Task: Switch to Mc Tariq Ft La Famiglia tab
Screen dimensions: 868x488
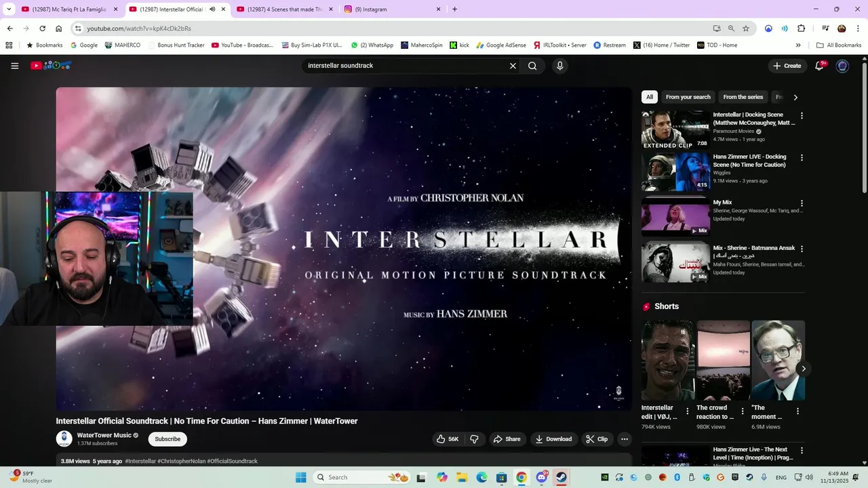Action: point(68,9)
